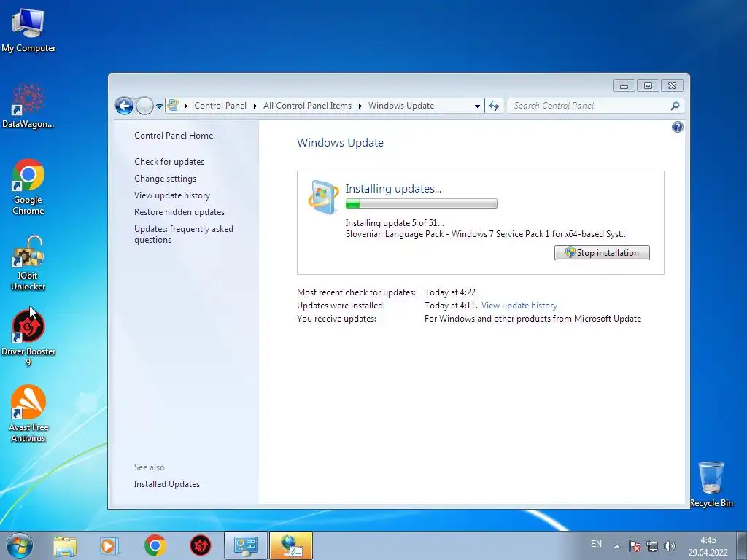Click the 'Today at 4:22' text
The image size is (747, 560).
point(449,292)
